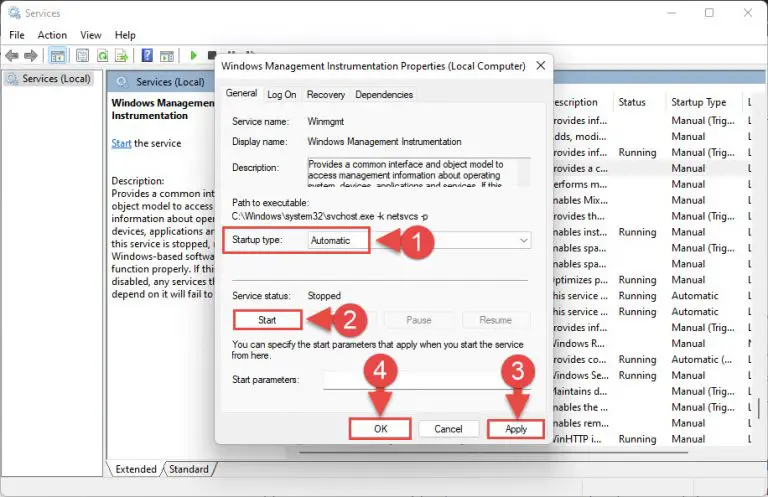Open the Action menu
This screenshot has height=497, width=768.
click(x=52, y=35)
